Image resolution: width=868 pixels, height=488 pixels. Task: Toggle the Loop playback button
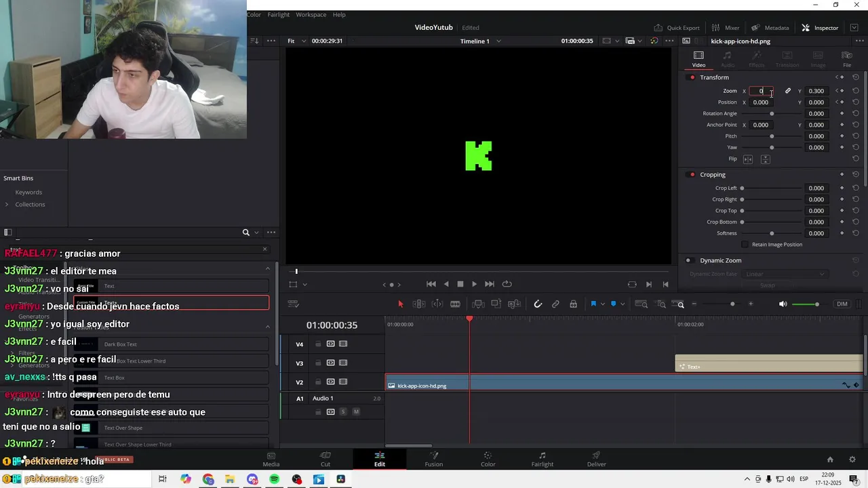(x=507, y=284)
